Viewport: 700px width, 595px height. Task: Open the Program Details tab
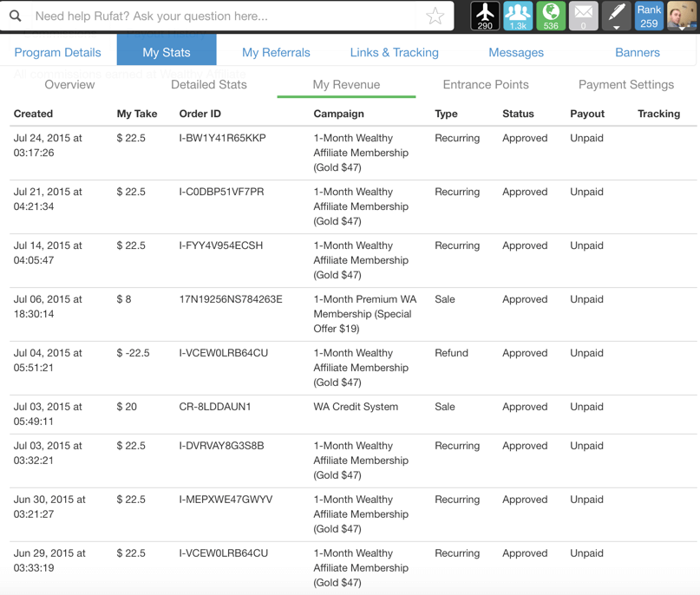pyautogui.click(x=57, y=52)
